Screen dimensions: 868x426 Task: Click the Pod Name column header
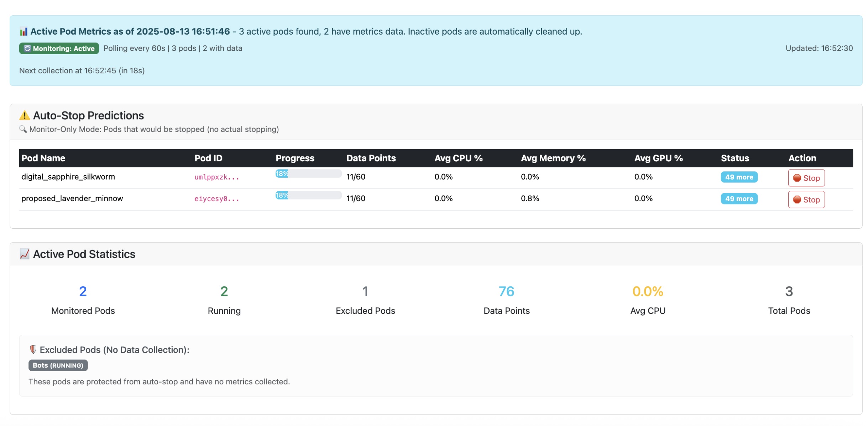pos(43,158)
